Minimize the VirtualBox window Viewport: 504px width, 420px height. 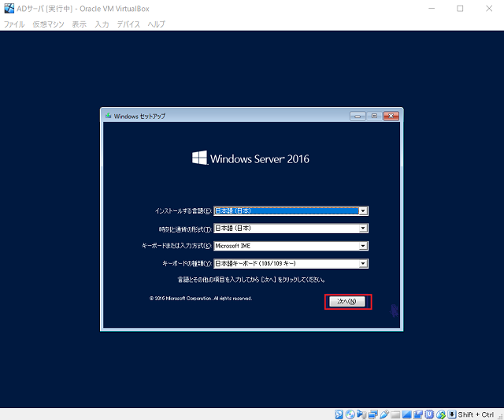pyautogui.click(x=432, y=9)
